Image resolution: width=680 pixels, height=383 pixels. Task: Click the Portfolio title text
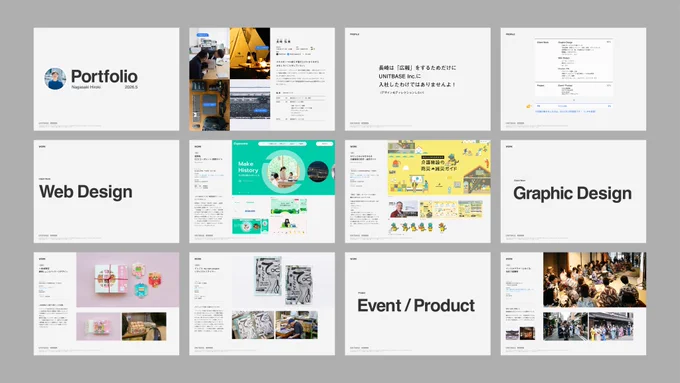(104, 76)
